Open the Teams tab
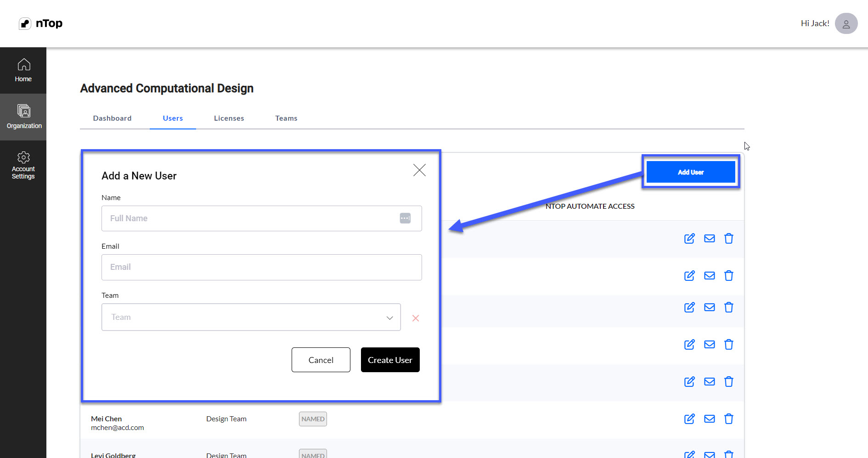Viewport: 868px width, 458px height. (x=287, y=118)
